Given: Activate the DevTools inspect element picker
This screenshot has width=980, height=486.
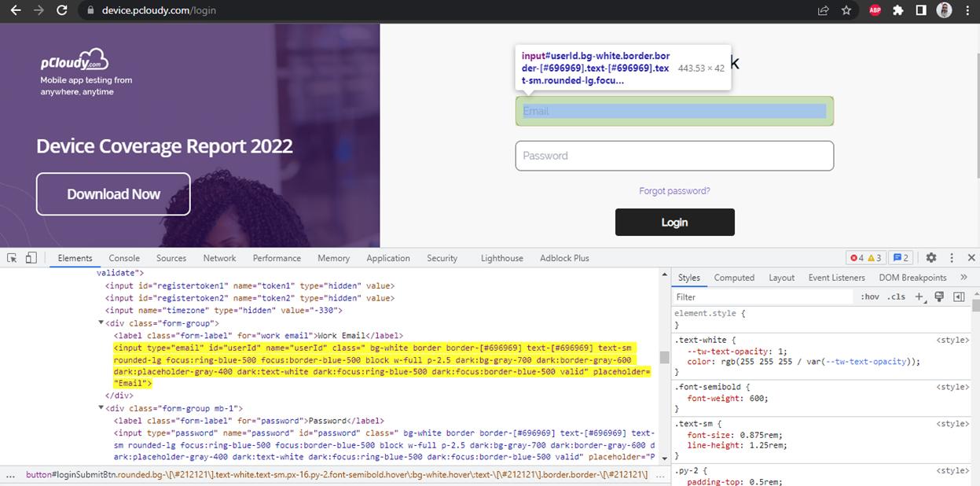Looking at the screenshot, I should click(12, 258).
